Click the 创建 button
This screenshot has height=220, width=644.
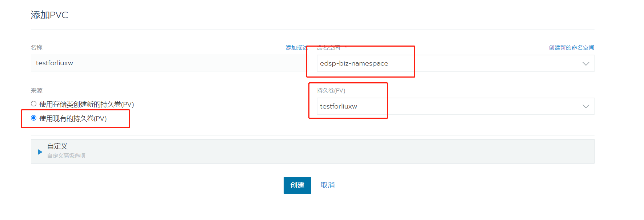pos(297,185)
